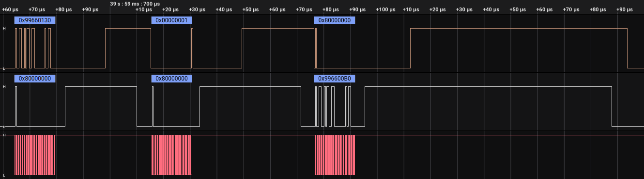Select the 0x99660130 decoded data bubble
The image size is (644, 179).
tap(35, 20)
